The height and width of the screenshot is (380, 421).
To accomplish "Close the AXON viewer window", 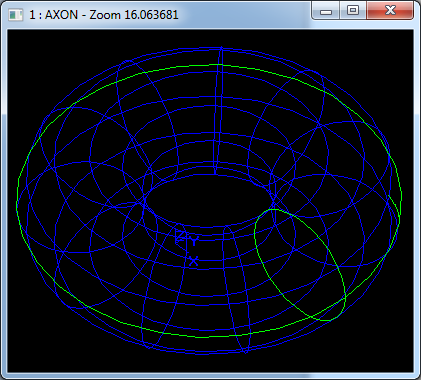I will (x=390, y=11).
